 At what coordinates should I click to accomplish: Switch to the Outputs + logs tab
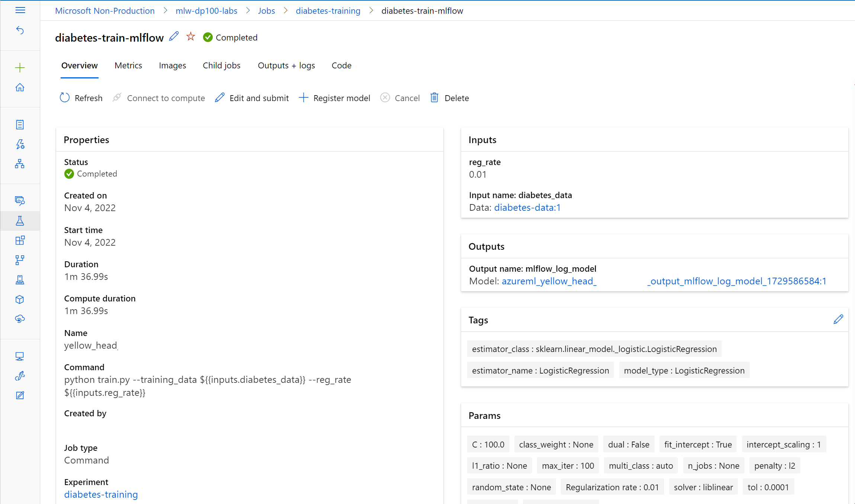point(286,65)
